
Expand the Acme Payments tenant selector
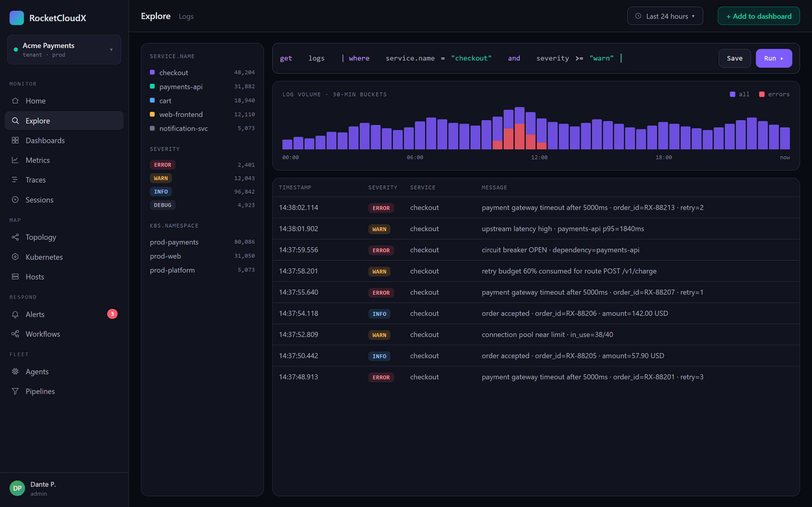[x=64, y=50]
